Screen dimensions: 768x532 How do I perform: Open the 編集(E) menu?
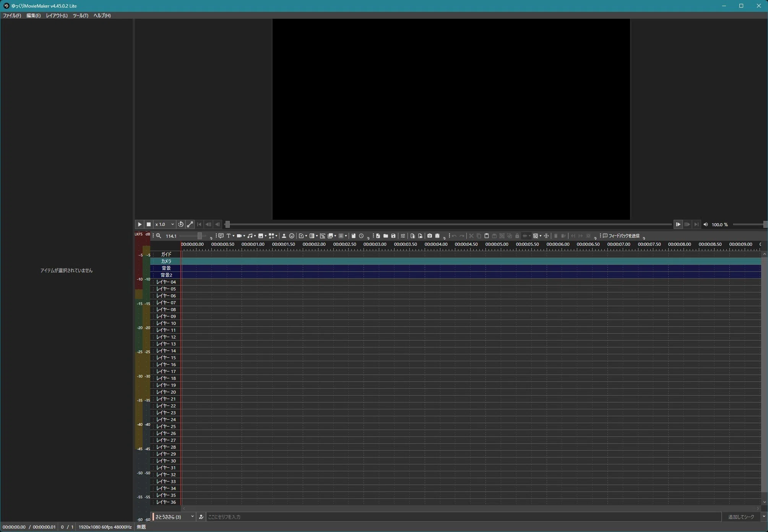[33, 16]
